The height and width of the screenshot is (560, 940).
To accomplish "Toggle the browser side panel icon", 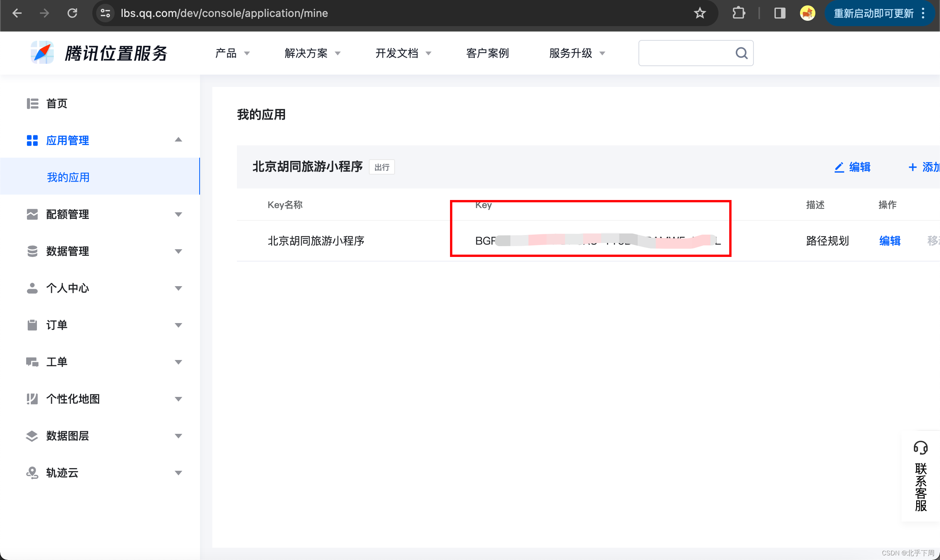I will [x=780, y=13].
